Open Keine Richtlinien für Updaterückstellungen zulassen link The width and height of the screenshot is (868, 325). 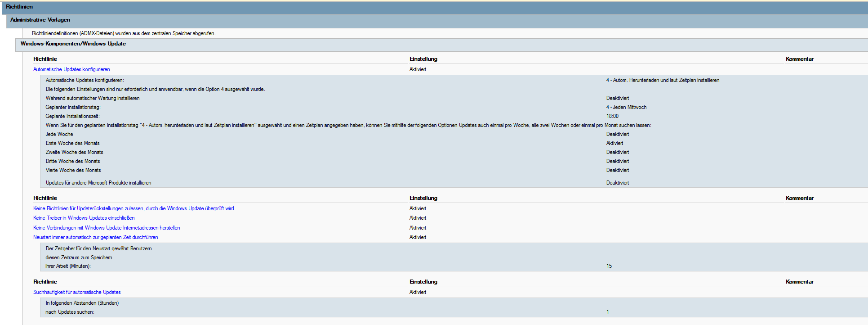pos(134,208)
